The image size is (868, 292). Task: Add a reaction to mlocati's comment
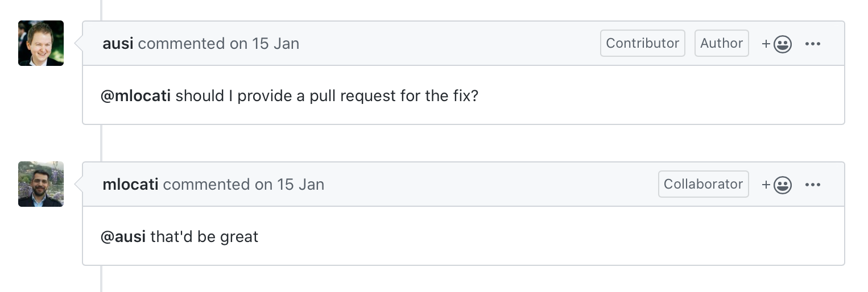777,185
